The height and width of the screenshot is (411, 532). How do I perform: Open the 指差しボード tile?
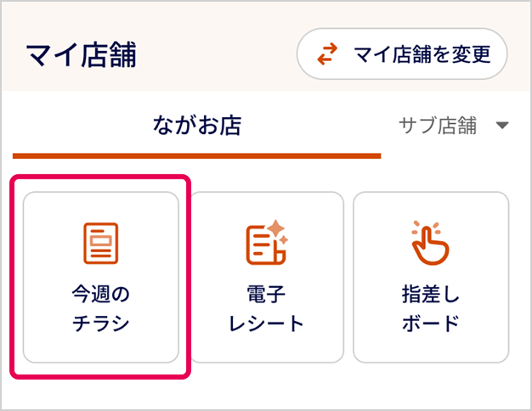tap(430, 277)
